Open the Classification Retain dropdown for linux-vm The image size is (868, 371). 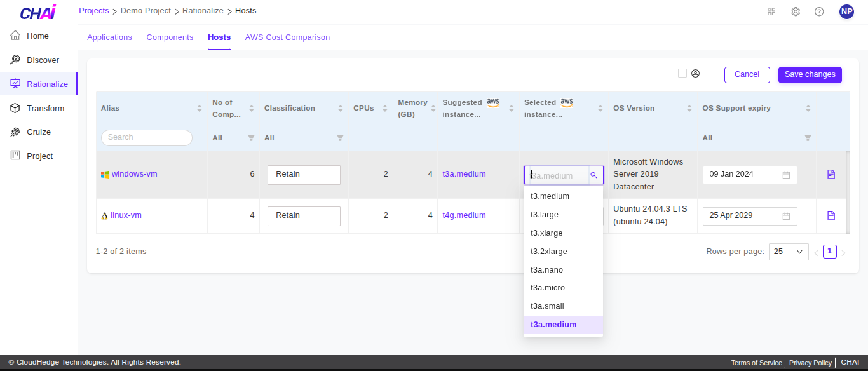tap(304, 216)
